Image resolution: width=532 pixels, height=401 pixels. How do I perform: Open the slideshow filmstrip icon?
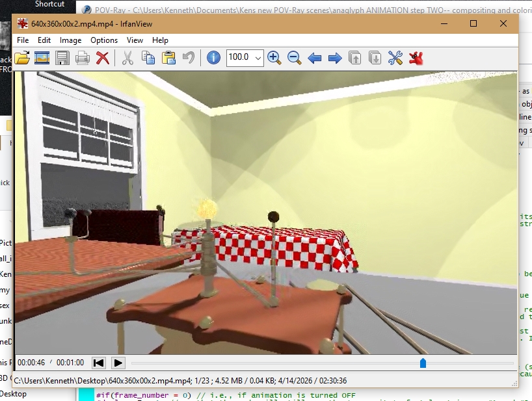(42, 58)
